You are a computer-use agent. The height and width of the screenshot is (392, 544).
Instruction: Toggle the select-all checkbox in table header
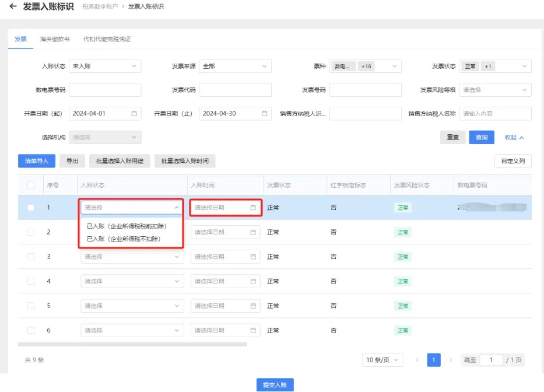click(x=31, y=185)
